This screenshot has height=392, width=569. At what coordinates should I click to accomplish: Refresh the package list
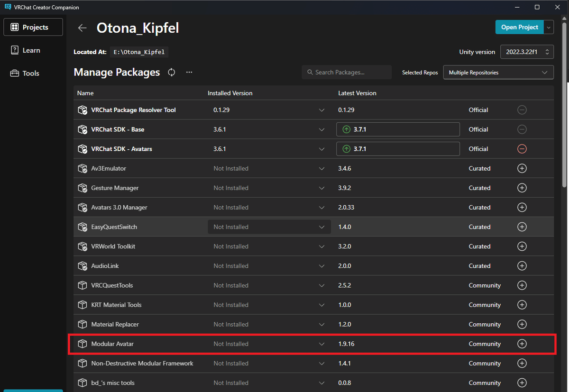click(x=172, y=73)
